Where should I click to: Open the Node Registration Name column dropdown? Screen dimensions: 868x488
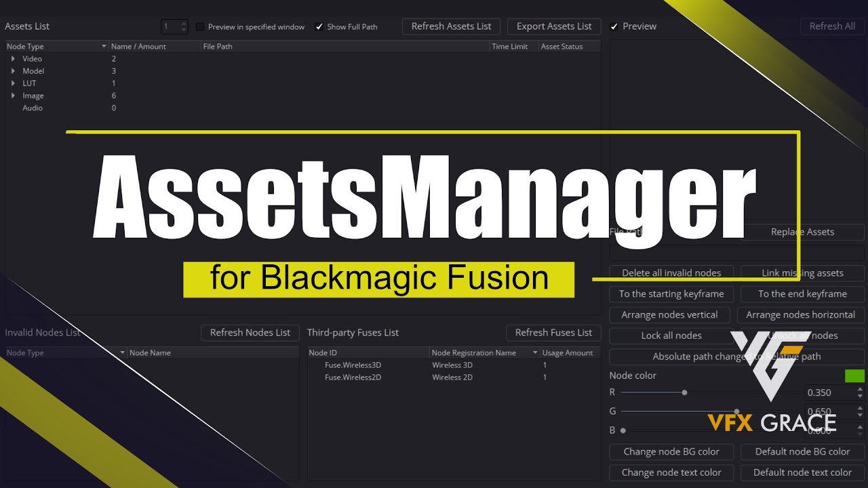535,353
